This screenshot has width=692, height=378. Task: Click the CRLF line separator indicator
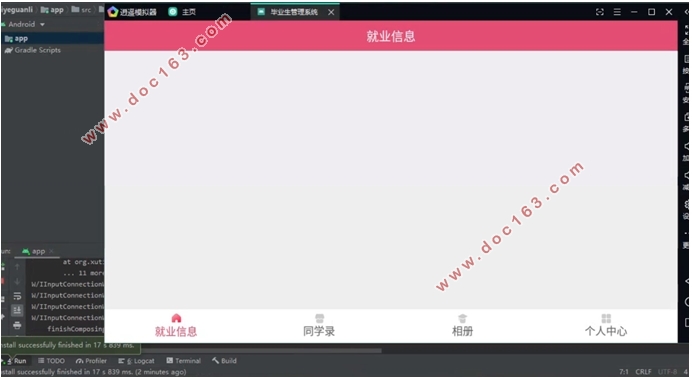(x=643, y=372)
